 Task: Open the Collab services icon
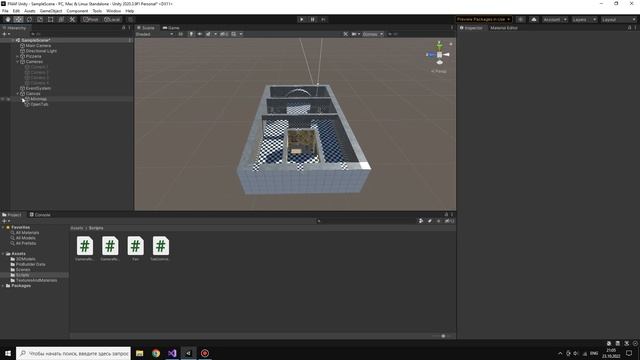(x=520, y=19)
